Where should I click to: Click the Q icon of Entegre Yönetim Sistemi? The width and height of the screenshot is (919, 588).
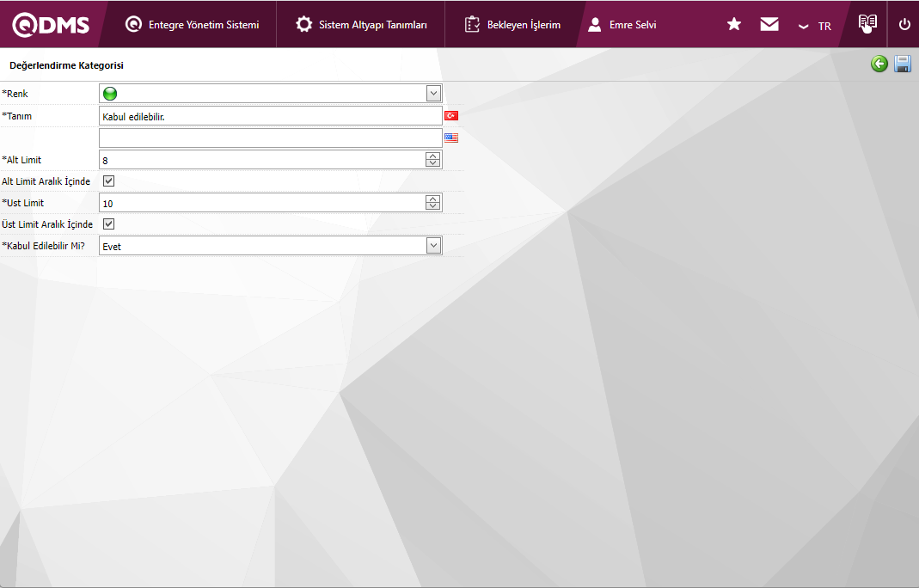(x=133, y=24)
